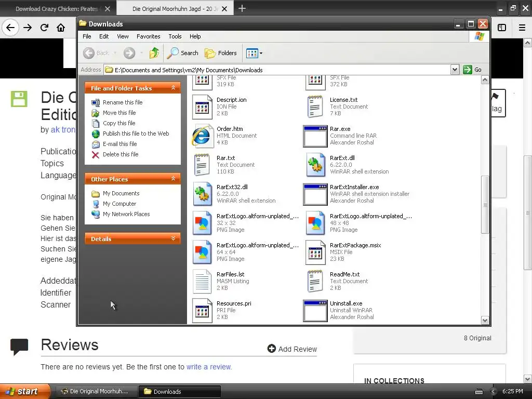Click the Back navigation button
The width and height of the screenshot is (532, 399).
point(96,53)
